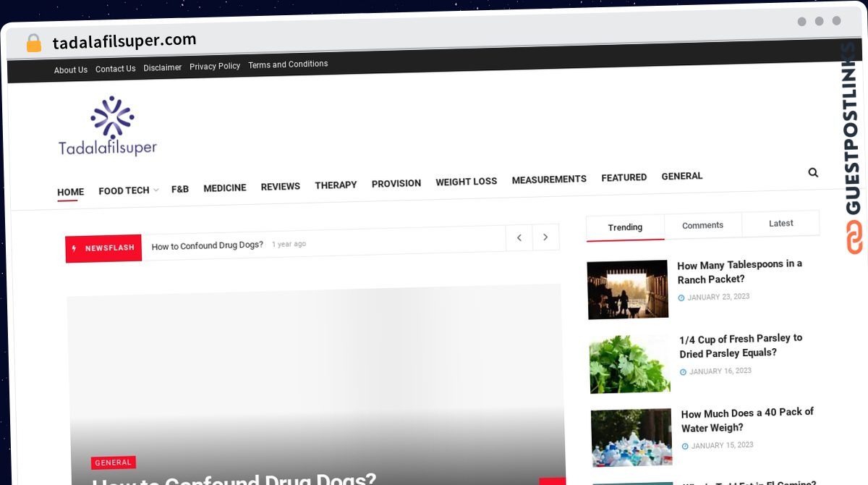Click the tadalafilsuper.com address text

[124, 41]
